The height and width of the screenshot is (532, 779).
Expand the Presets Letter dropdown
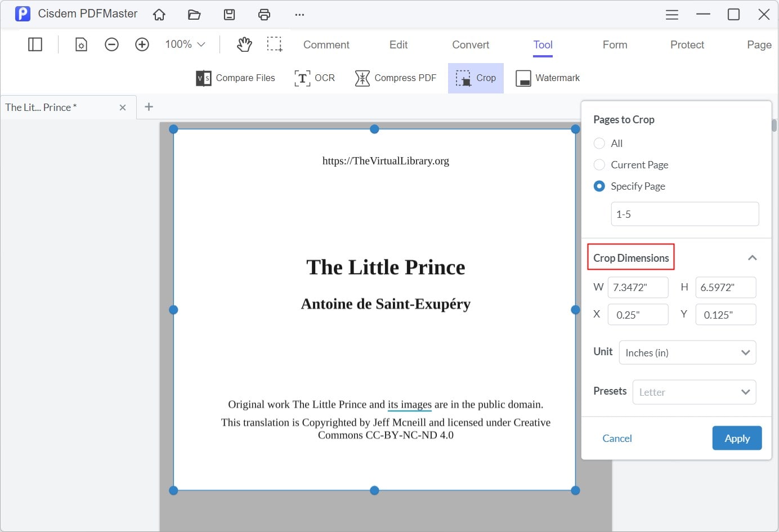point(694,392)
